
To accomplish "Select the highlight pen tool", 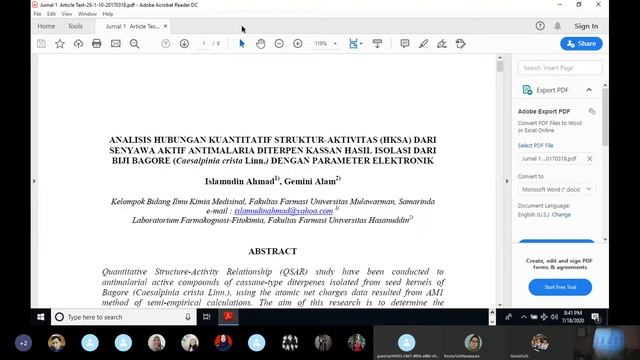I will [x=423, y=44].
